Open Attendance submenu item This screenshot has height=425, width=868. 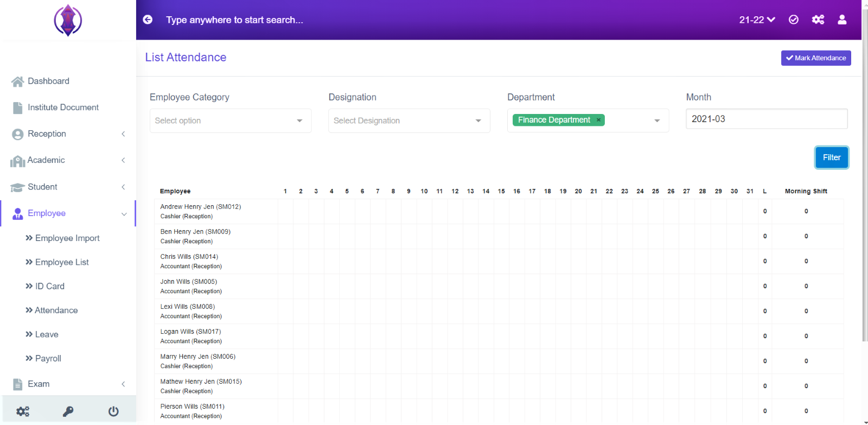pyautogui.click(x=56, y=310)
